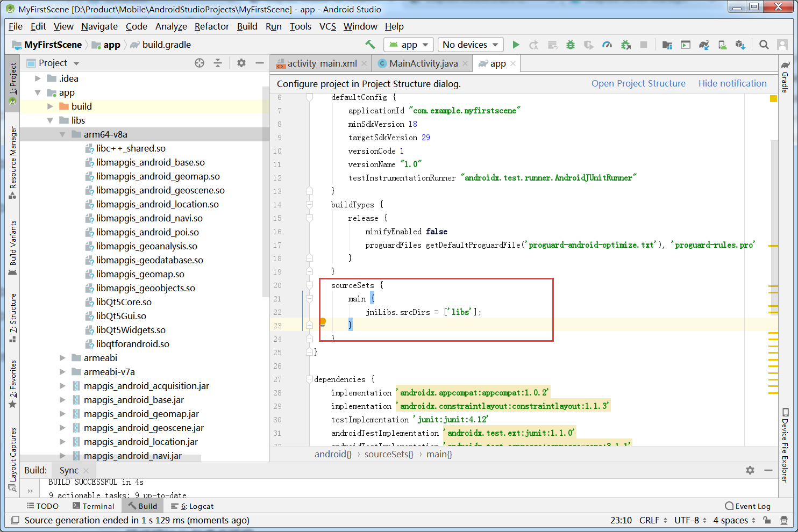Collapse the app module folder

point(38,92)
